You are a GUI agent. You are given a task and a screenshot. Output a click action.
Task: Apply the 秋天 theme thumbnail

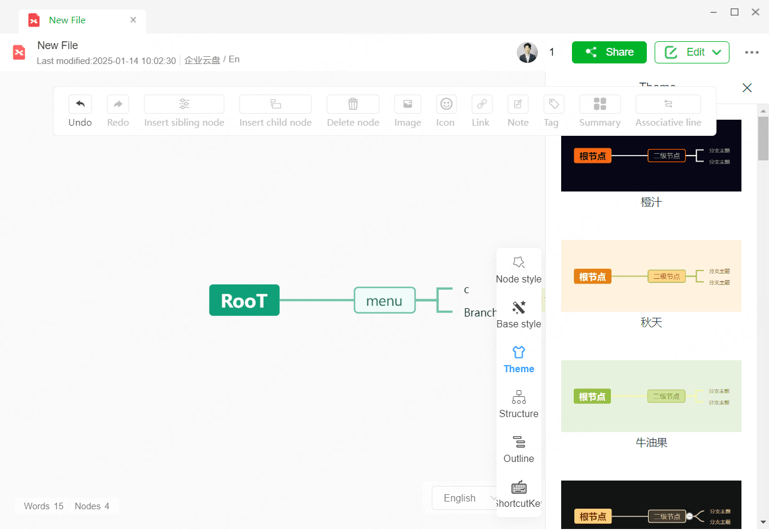point(651,276)
